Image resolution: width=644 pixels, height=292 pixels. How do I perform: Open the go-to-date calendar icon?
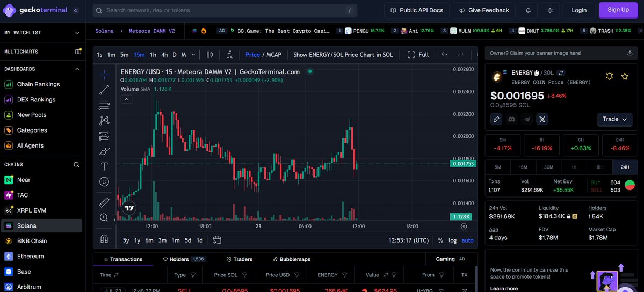pos(217,240)
